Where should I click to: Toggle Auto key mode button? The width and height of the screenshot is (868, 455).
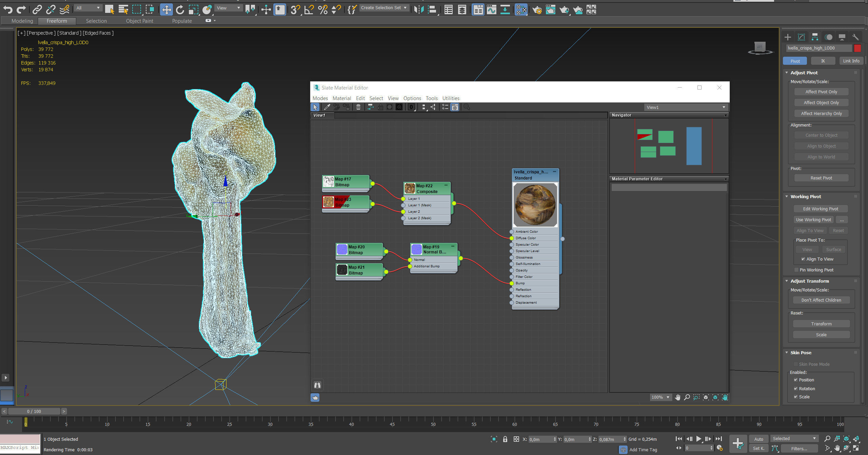coord(758,439)
